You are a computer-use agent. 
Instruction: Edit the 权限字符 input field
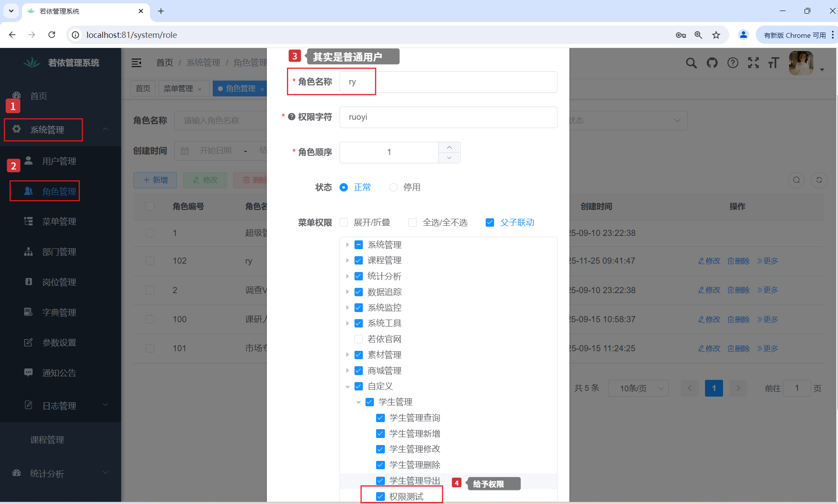pyautogui.click(x=448, y=117)
